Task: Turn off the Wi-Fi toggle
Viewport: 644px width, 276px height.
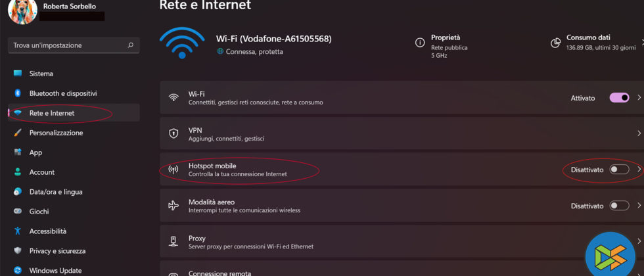Action: (619, 97)
